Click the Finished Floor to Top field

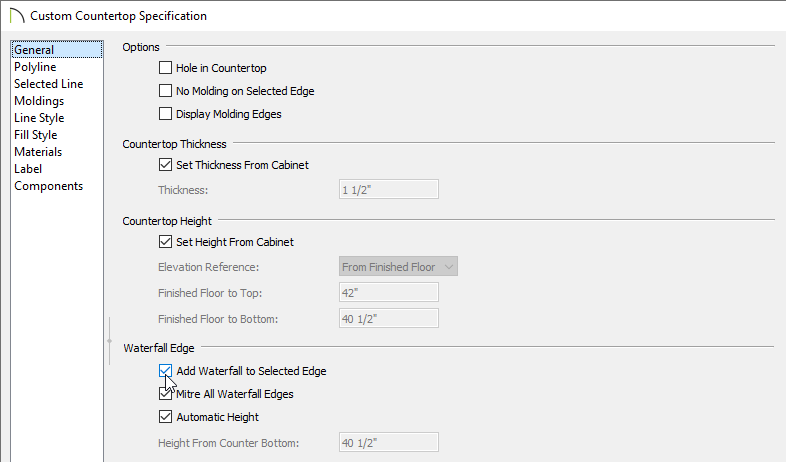pos(388,293)
